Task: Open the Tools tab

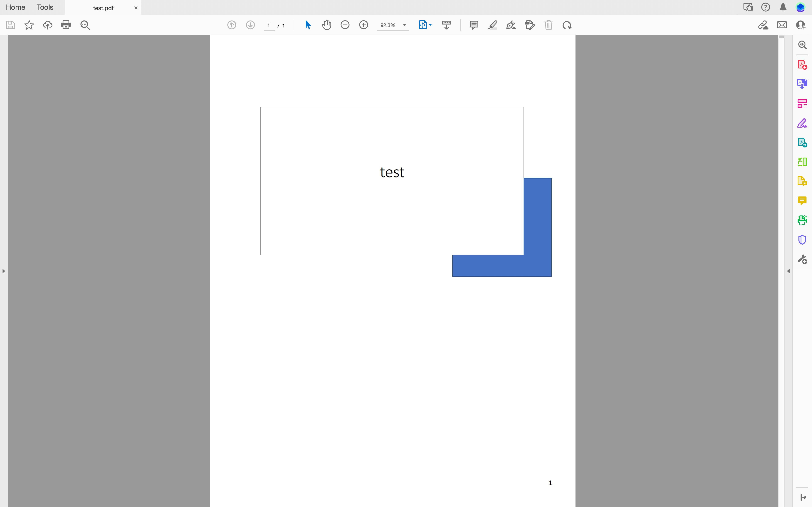Action: [x=45, y=7]
